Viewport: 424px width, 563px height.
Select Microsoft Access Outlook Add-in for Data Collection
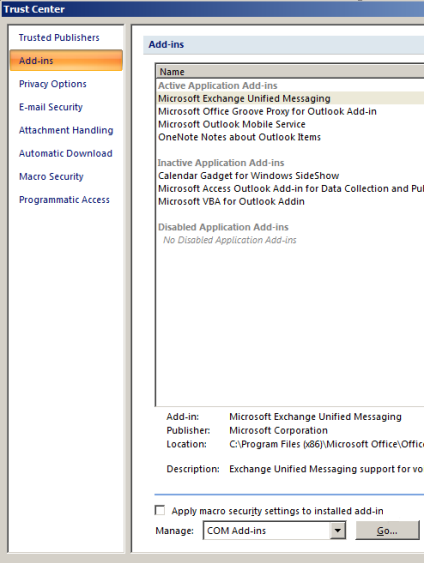(291, 189)
